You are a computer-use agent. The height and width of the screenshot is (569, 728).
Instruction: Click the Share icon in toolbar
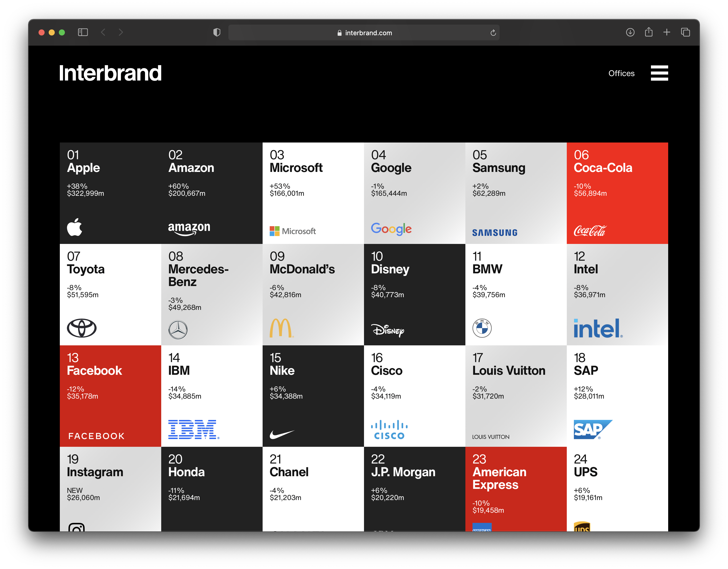[x=648, y=32]
